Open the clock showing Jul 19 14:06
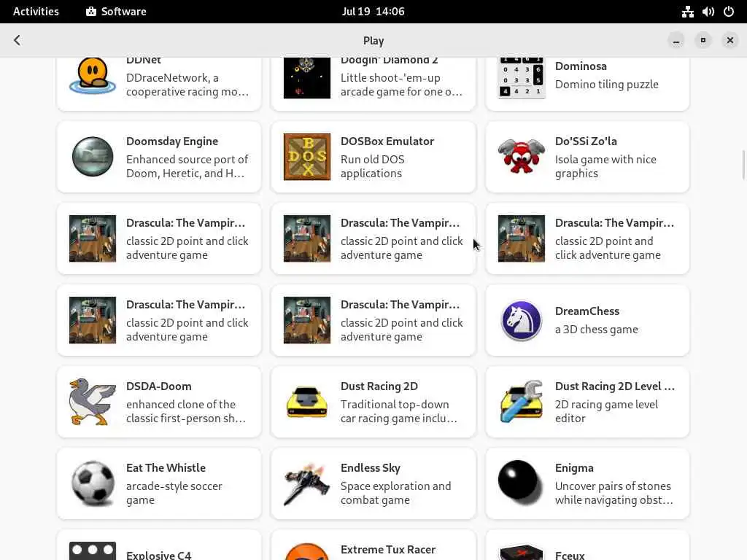This screenshot has height=560, width=747. pos(373,12)
